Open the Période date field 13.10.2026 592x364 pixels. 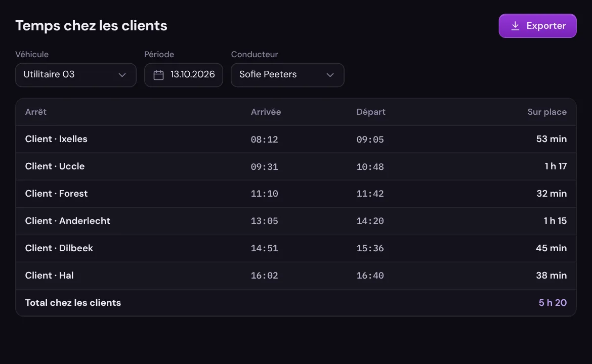click(184, 75)
